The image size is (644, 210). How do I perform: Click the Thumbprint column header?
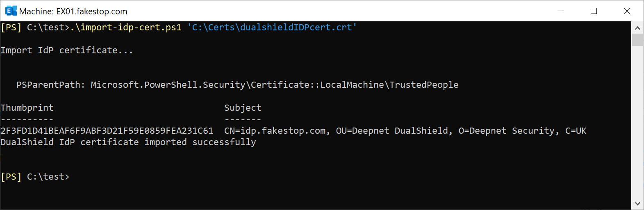27,108
